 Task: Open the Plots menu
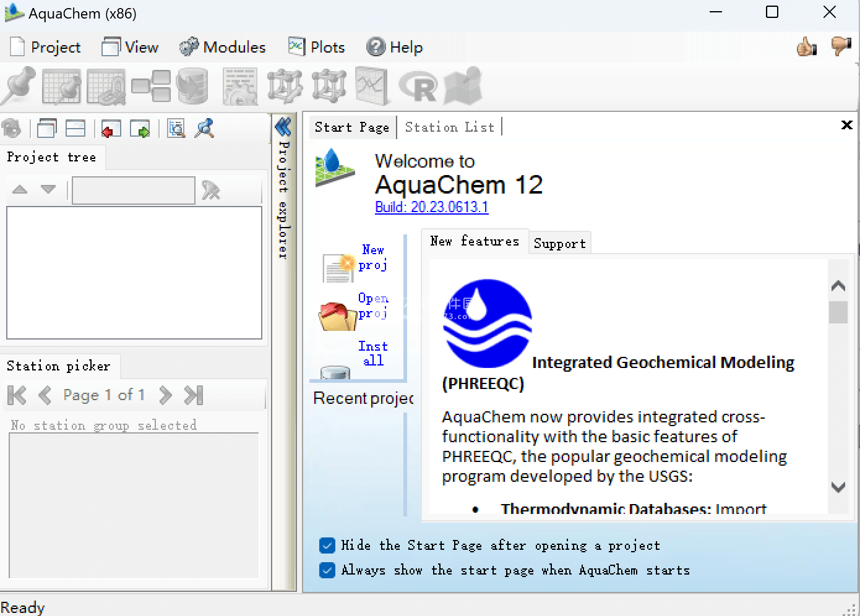[317, 48]
